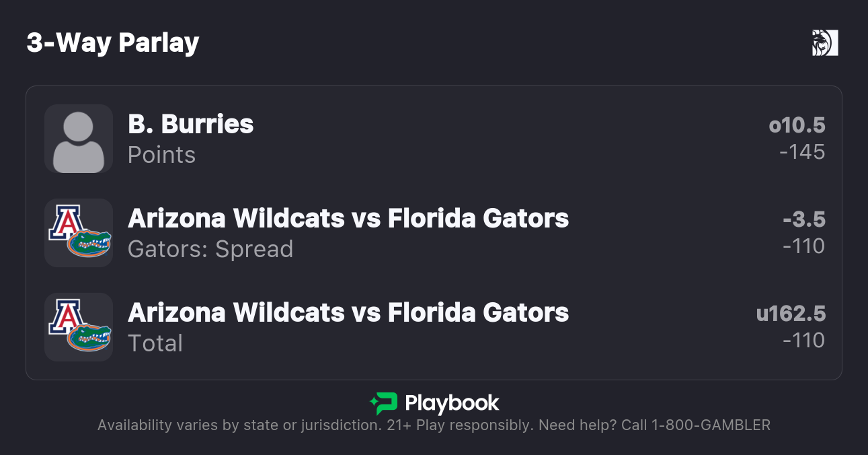This screenshot has width=868, height=455.
Task: Click the BetMGM lion logo
Action: pyautogui.click(x=825, y=43)
